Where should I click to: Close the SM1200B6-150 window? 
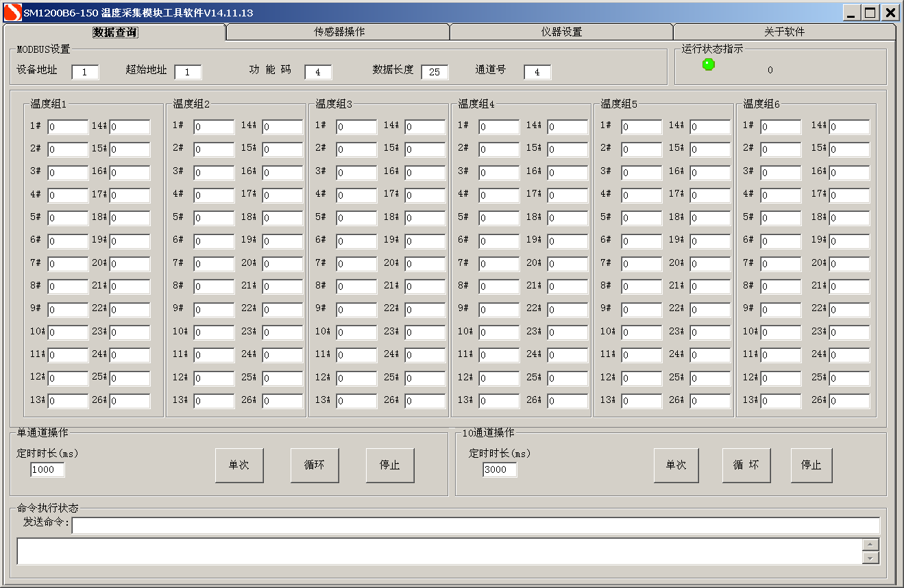[x=890, y=12]
